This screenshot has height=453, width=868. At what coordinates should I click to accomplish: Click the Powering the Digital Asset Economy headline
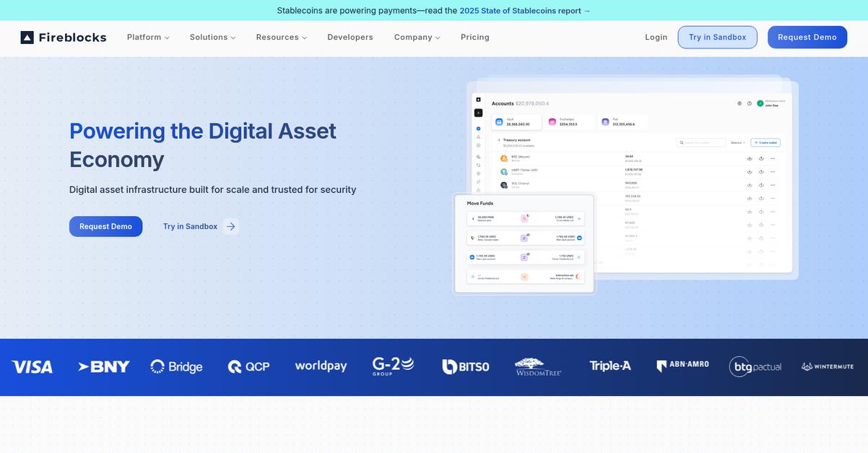click(203, 144)
